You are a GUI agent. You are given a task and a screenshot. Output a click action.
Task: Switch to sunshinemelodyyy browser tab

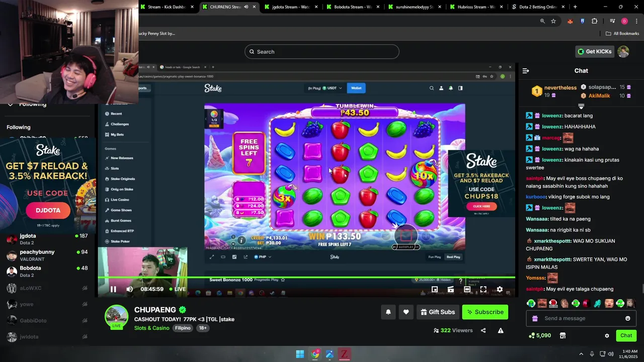click(415, 7)
